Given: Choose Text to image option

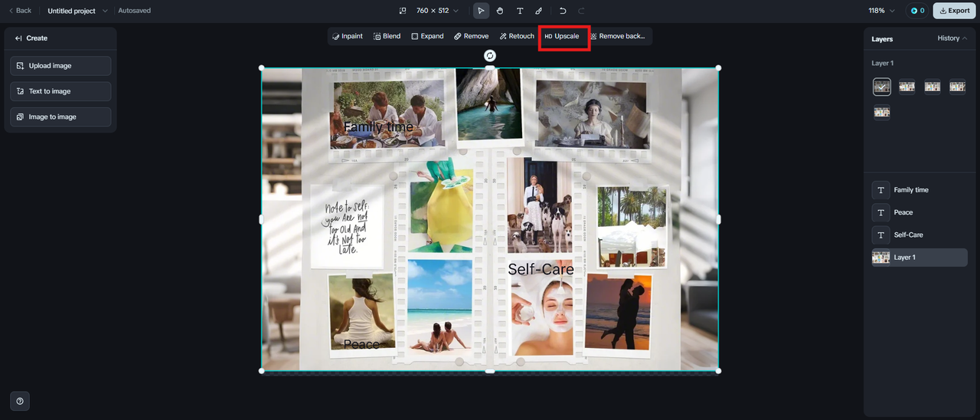Looking at the screenshot, I should [x=60, y=91].
